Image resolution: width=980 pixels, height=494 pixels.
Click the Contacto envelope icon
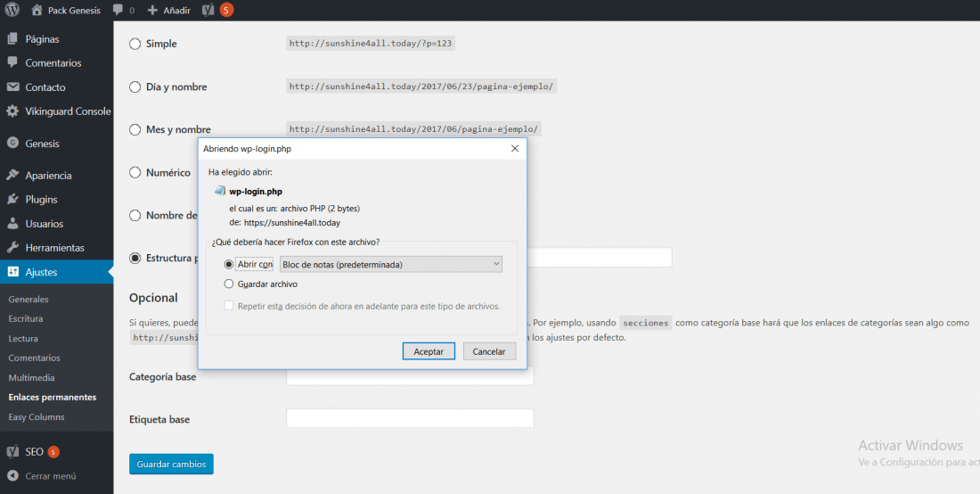[x=12, y=86]
